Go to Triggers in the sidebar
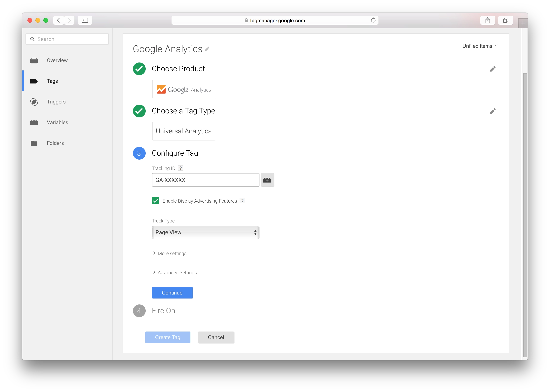 pyautogui.click(x=56, y=102)
